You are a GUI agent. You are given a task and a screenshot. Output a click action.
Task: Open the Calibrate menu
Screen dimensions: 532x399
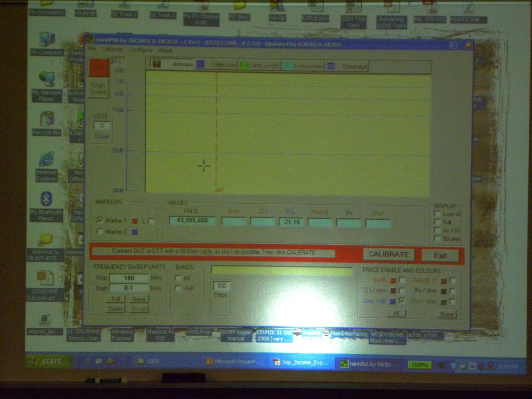[113, 49]
